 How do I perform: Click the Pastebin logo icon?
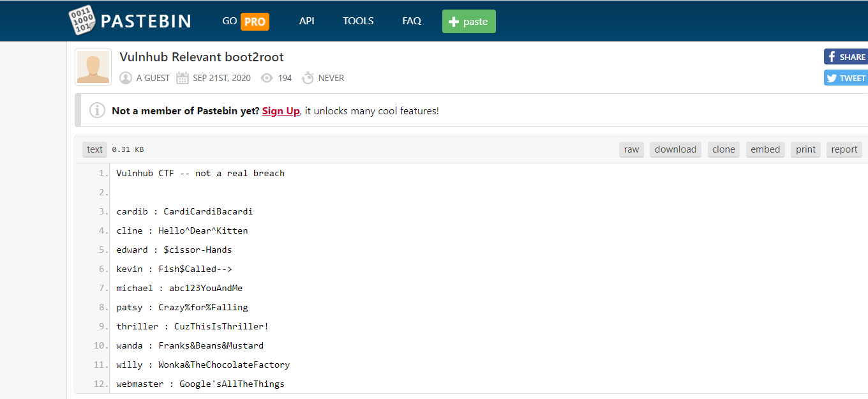(x=81, y=20)
